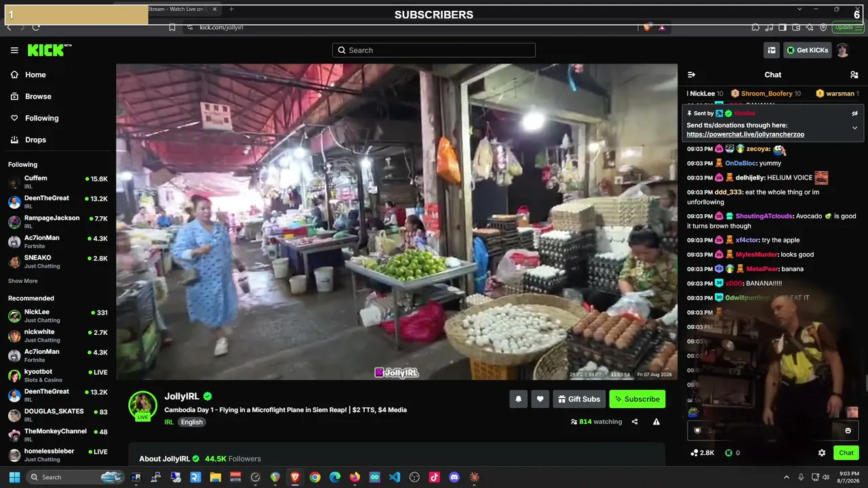Toggle the follow heart button
The height and width of the screenshot is (488, 868).
tap(540, 399)
